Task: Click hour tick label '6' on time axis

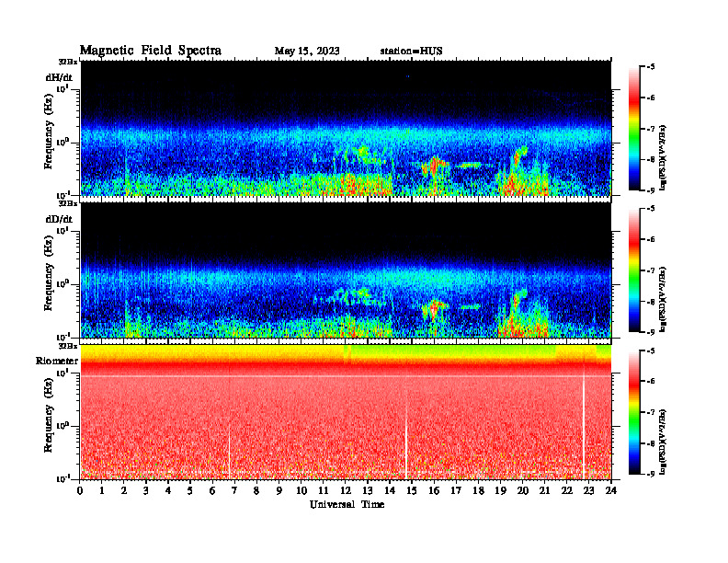Action: click(x=212, y=491)
